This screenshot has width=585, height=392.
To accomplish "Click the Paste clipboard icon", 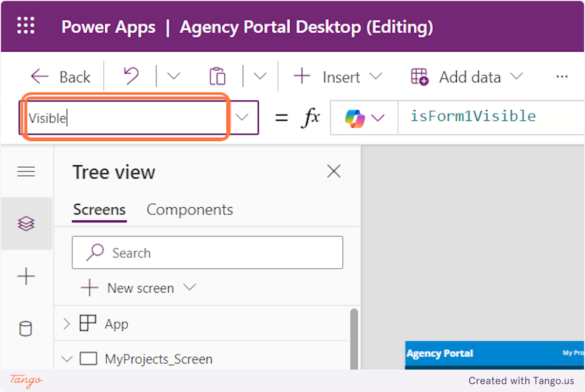I will coord(217,77).
